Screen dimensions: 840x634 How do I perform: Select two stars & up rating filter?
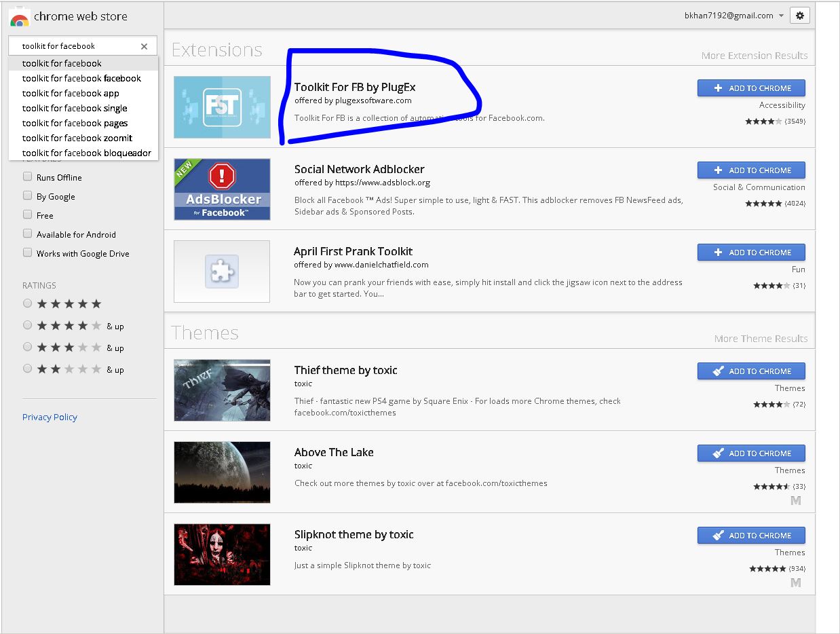28,369
